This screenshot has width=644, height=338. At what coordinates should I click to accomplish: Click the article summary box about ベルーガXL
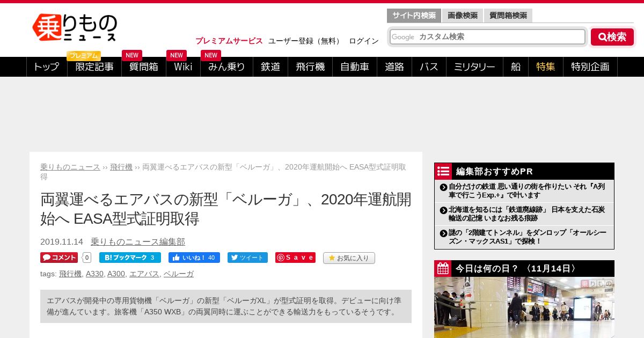pyautogui.click(x=226, y=306)
